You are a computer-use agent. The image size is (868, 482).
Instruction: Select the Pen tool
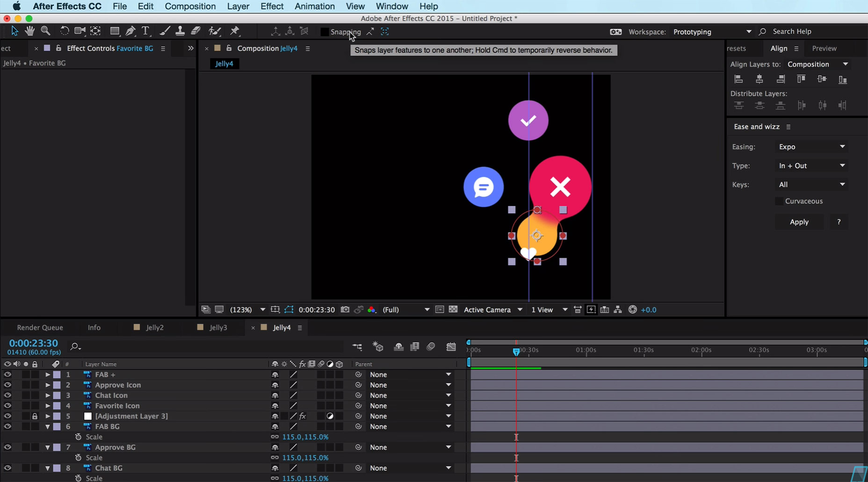(130, 31)
